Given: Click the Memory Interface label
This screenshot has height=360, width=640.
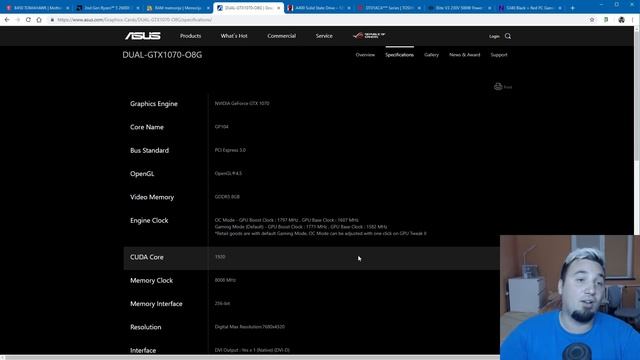Looking at the screenshot, I should [x=156, y=304].
